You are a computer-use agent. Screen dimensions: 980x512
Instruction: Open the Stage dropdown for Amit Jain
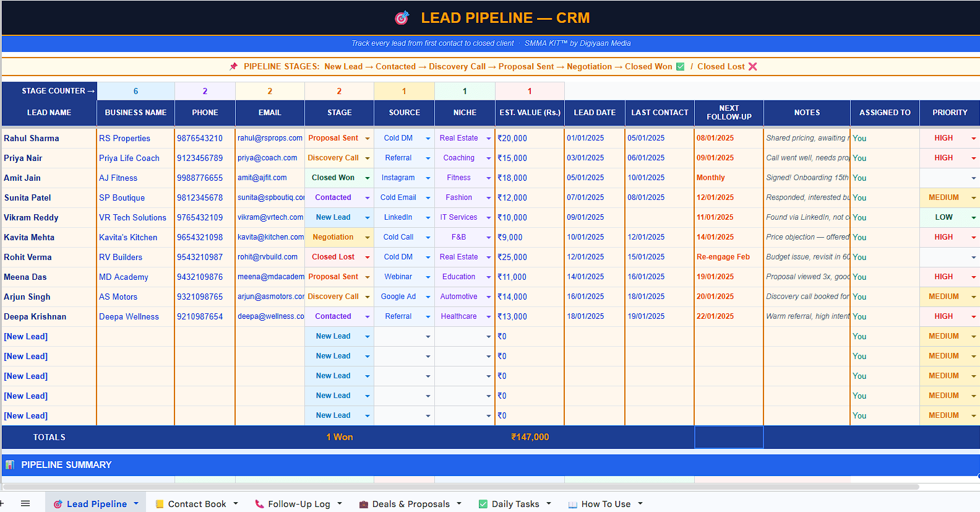tap(367, 178)
